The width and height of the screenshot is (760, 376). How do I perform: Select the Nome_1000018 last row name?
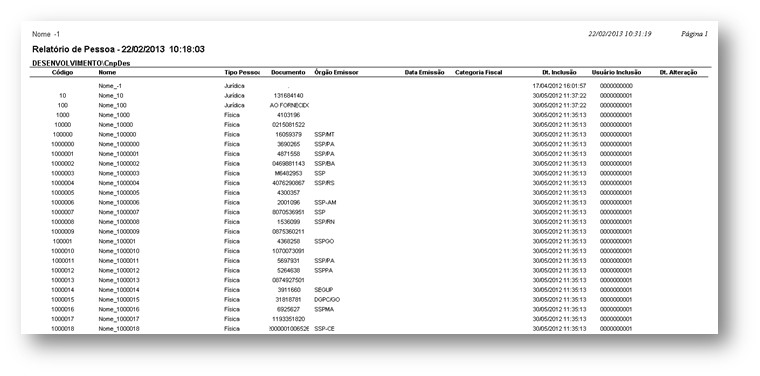pyautogui.click(x=119, y=329)
